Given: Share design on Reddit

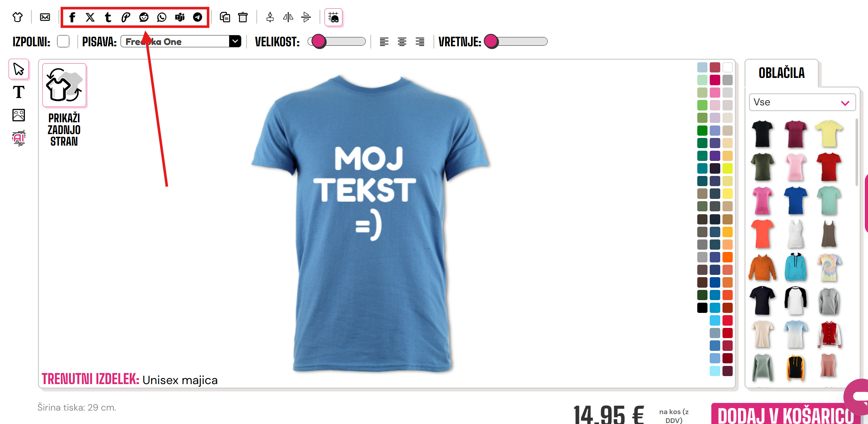Looking at the screenshot, I should tap(144, 17).
